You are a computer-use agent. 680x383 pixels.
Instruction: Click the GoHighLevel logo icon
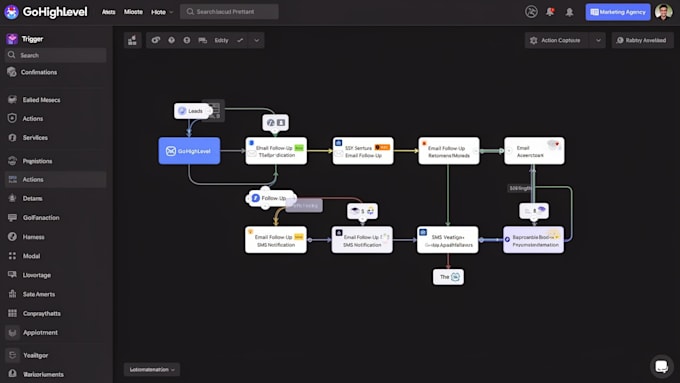11,12
